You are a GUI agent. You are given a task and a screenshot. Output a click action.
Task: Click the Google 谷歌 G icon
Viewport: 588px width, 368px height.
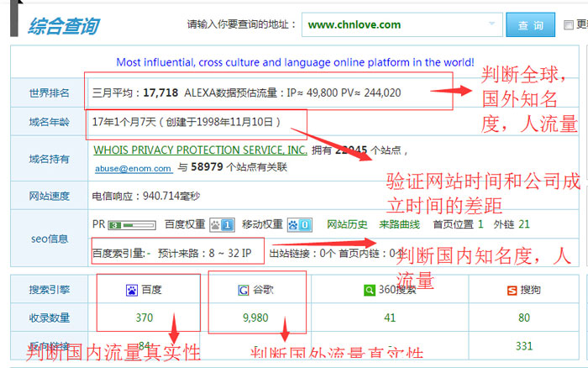[244, 290]
